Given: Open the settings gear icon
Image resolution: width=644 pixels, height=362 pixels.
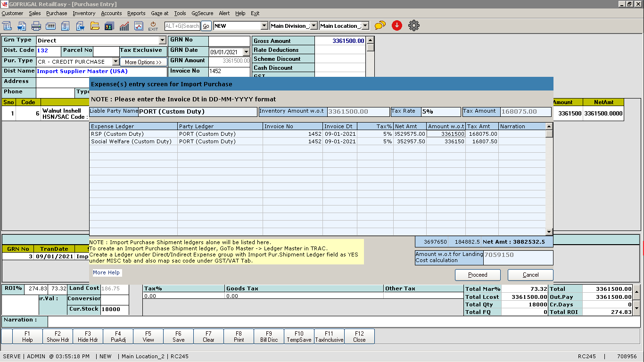Looking at the screenshot, I should point(414,25).
